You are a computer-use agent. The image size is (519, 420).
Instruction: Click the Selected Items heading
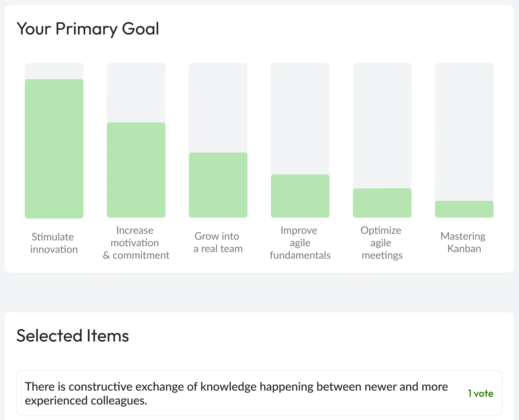pos(73,336)
